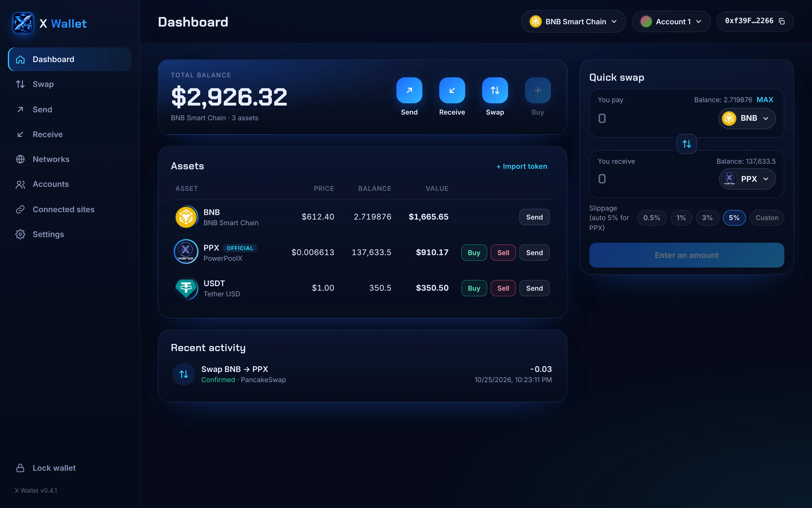Click Buy button in the PPX row
The width and height of the screenshot is (812, 508).
tap(474, 253)
